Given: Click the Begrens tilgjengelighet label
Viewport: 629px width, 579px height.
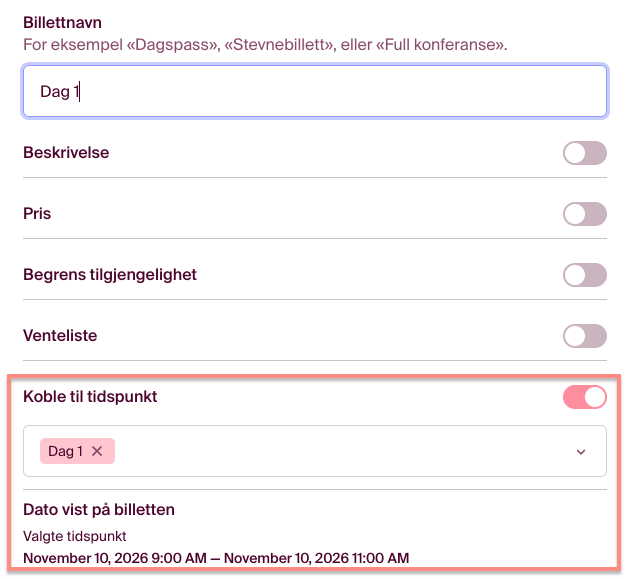Looking at the screenshot, I should click(110, 275).
